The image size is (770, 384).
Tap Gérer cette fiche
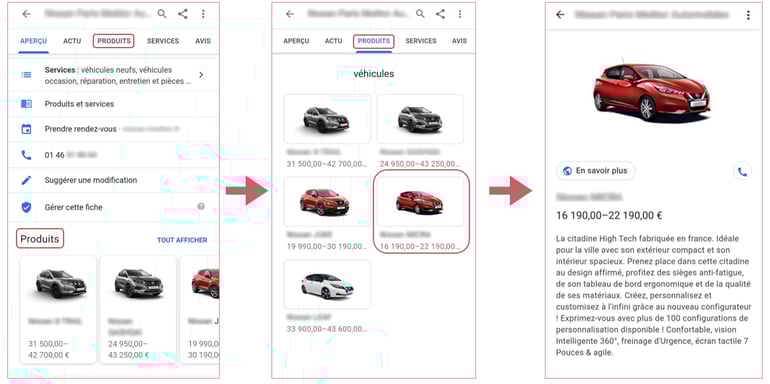tap(113, 207)
